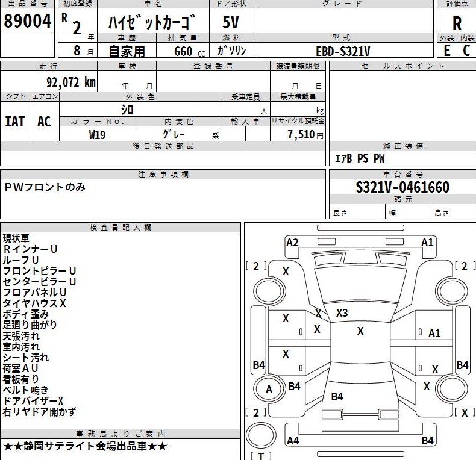This screenshot has width=476, height=460.
Task: Select the 高さ dimension label
Action: [x=442, y=213]
